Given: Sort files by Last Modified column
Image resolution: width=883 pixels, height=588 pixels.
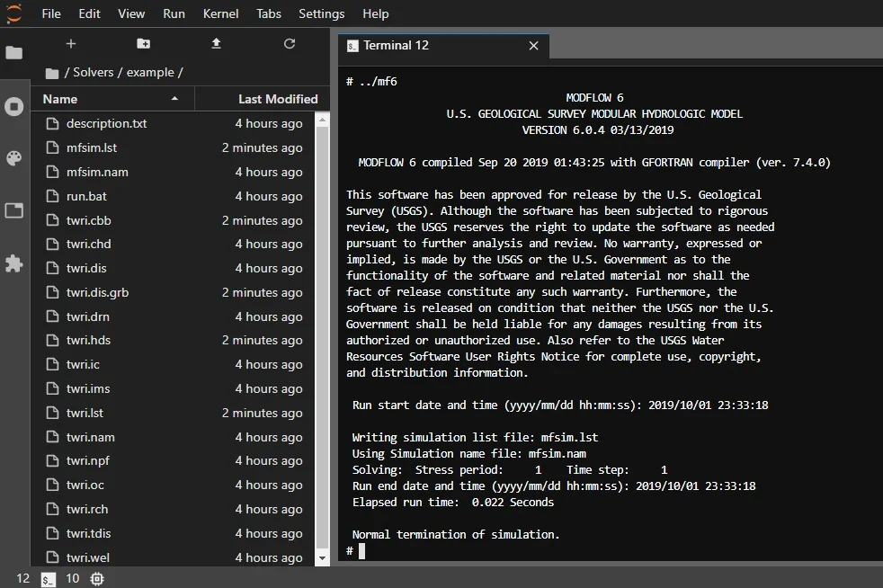Looking at the screenshot, I should click(263, 99).
